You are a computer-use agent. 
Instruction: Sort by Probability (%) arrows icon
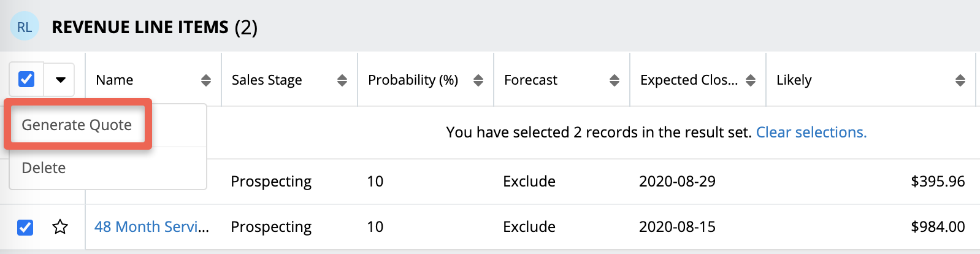(x=478, y=80)
